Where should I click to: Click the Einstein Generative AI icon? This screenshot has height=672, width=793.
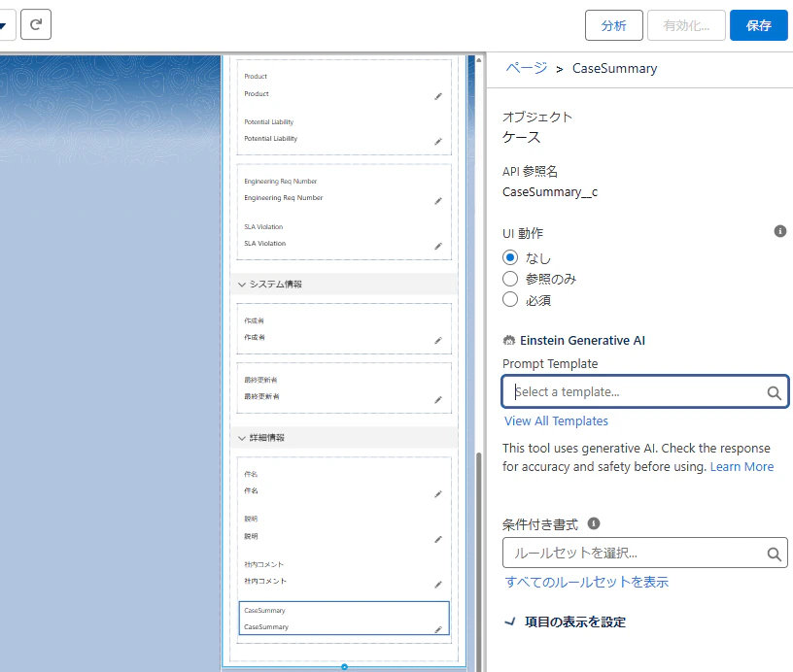coord(509,341)
